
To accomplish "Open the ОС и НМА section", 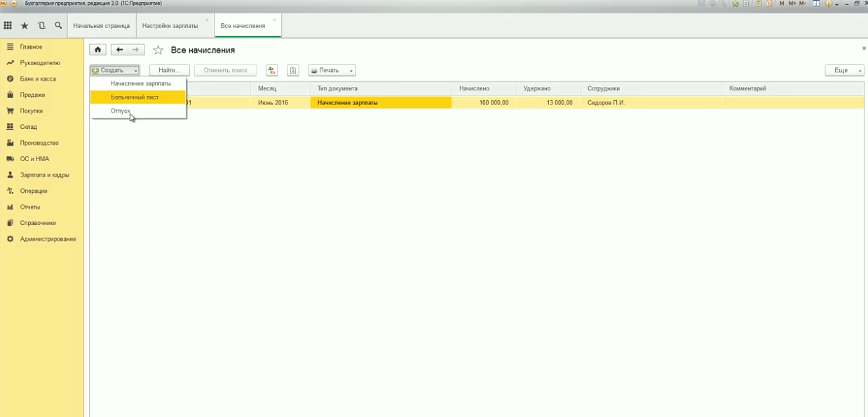I will [x=42, y=159].
